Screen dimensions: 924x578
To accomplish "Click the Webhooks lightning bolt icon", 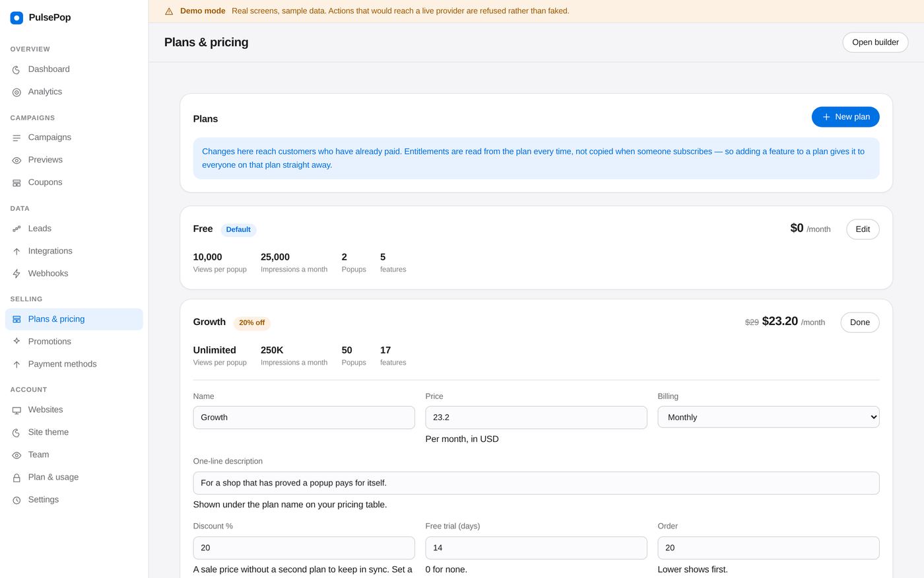I will [16, 274].
